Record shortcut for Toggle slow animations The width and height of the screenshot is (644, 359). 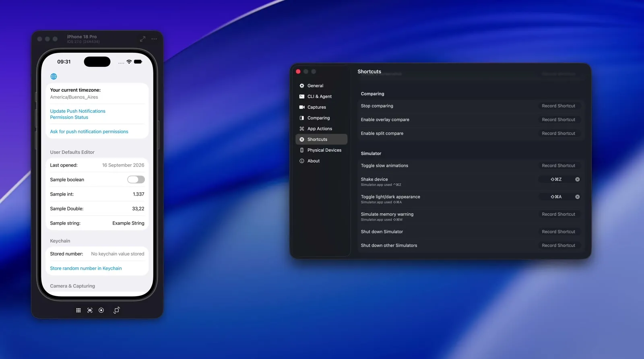pyautogui.click(x=559, y=165)
